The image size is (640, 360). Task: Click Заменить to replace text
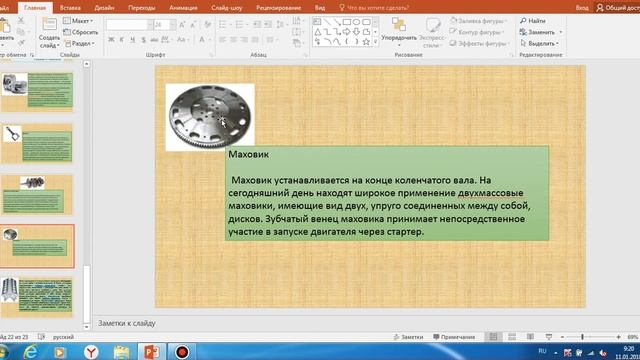(541, 32)
